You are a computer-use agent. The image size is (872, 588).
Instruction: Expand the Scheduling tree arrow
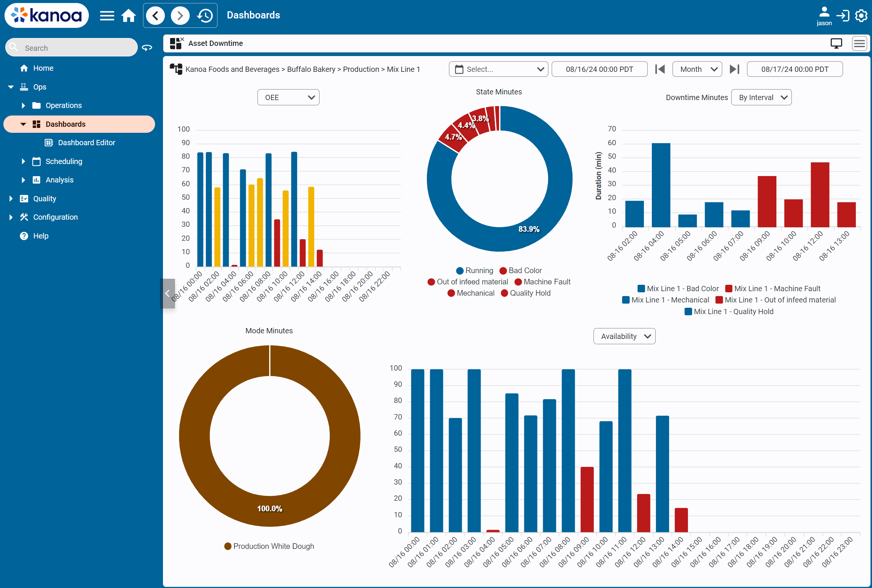click(23, 161)
